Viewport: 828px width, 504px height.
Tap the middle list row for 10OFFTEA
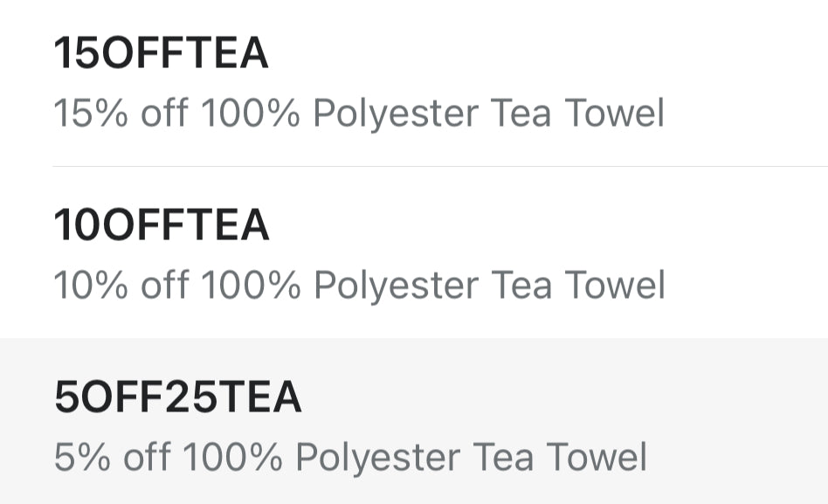coord(414,253)
